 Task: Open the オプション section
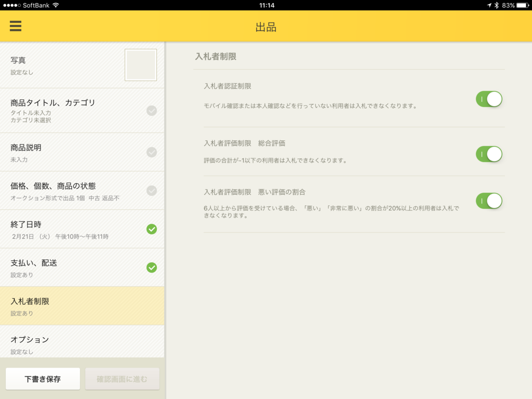[82, 341]
